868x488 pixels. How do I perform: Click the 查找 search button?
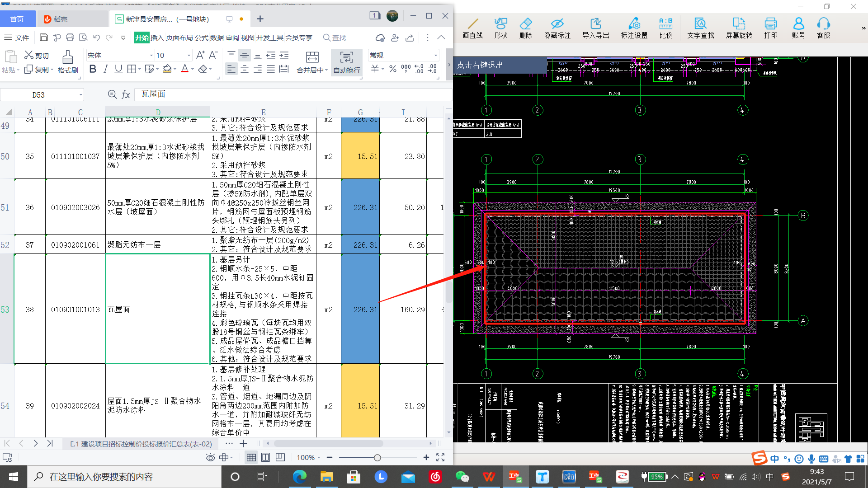pyautogui.click(x=335, y=38)
